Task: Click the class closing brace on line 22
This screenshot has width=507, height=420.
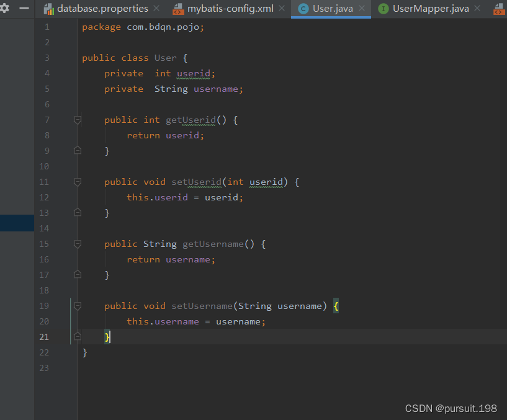Action: pos(85,352)
